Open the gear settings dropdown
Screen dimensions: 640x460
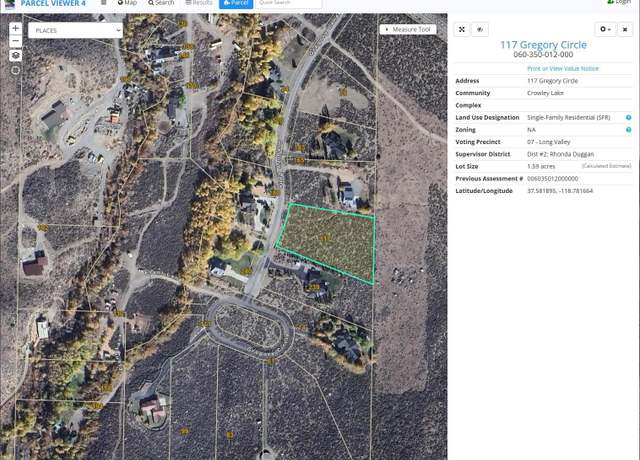[x=605, y=29]
